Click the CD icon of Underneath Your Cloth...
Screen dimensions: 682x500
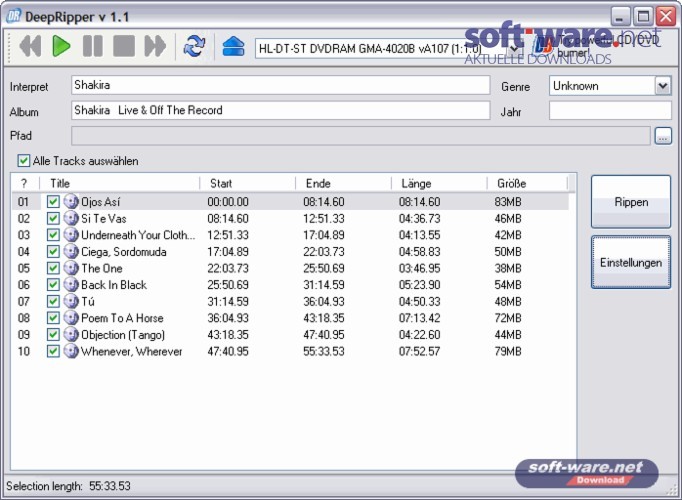[x=71, y=234]
